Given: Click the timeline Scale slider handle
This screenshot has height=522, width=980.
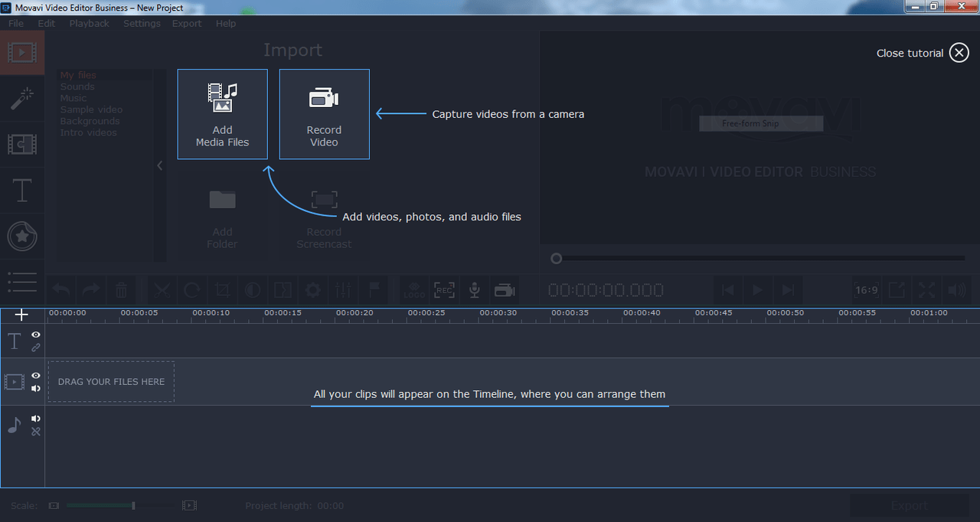Looking at the screenshot, I should pos(133,506).
